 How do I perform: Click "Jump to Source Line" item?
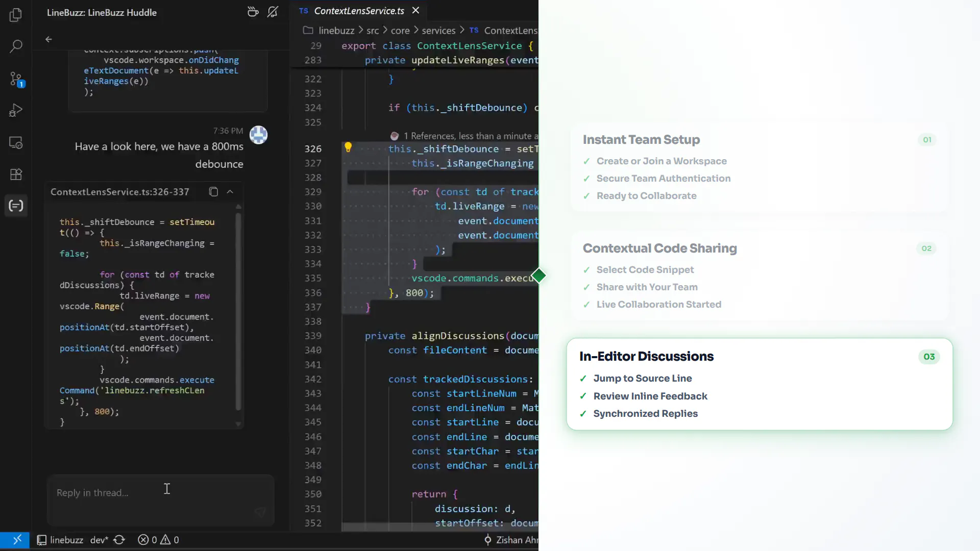click(x=643, y=379)
